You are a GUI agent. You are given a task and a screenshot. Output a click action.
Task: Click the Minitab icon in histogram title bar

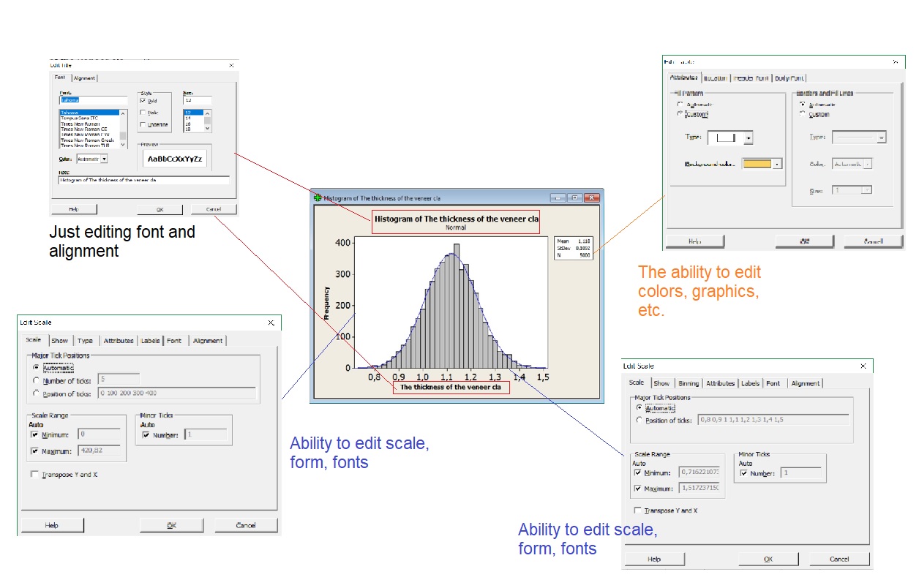(x=318, y=197)
